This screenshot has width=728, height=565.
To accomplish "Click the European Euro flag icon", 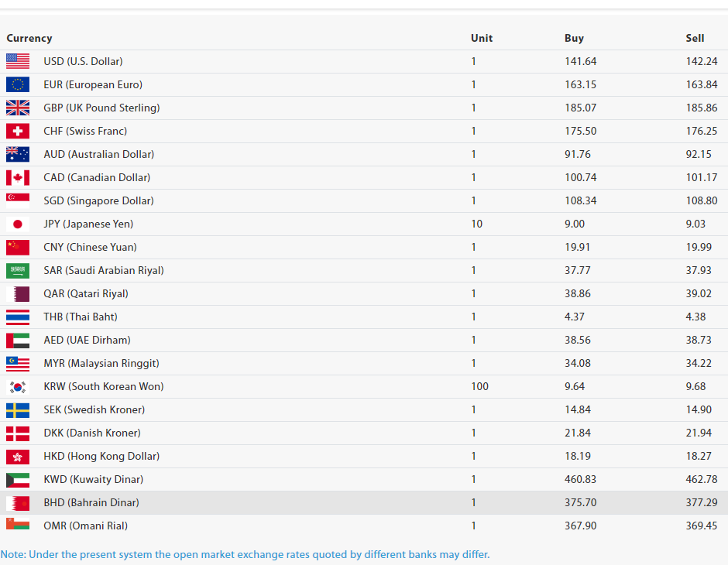I will tap(18, 84).
